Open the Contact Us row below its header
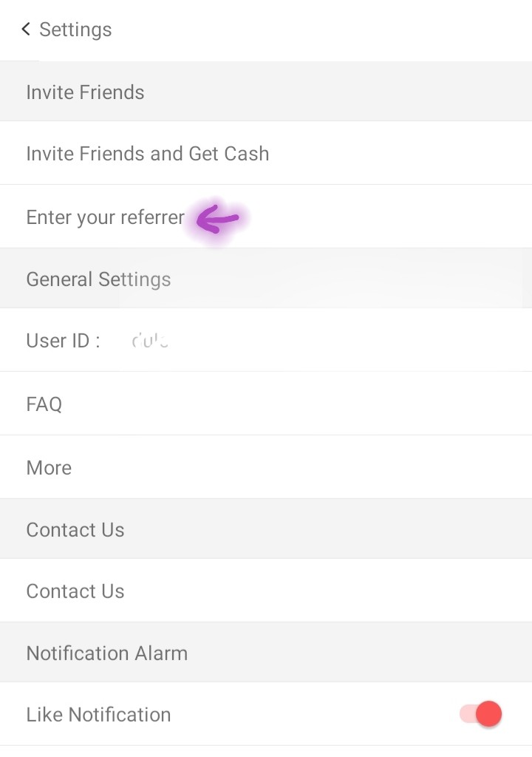 (x=75, y=591)
